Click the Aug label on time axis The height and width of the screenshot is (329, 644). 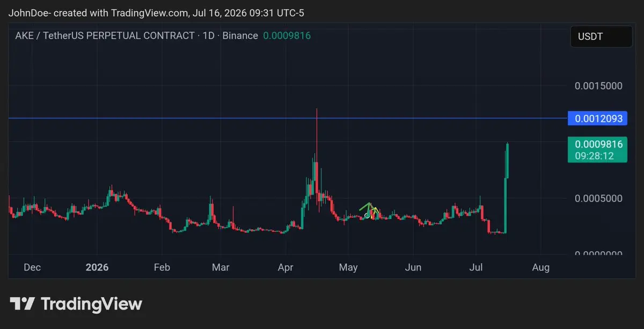(540, 267)
